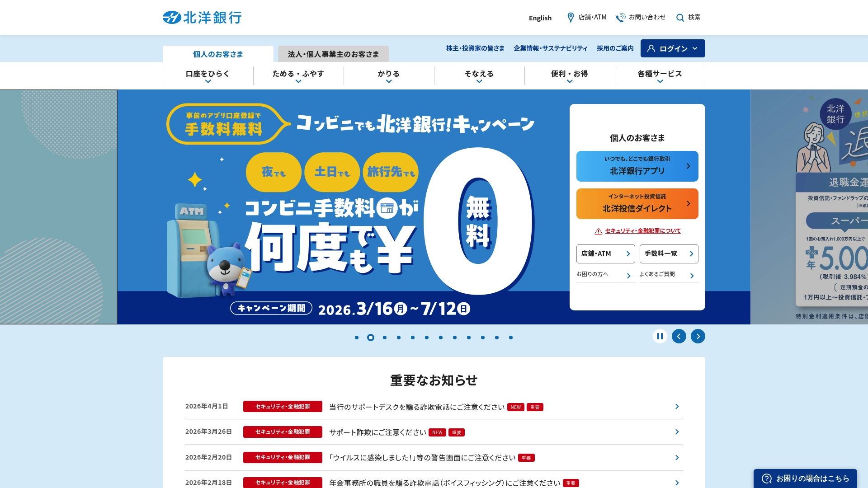Expand the そなえる menu
The height and width of the screenshot is (488, 868).
tap(479, 75)
